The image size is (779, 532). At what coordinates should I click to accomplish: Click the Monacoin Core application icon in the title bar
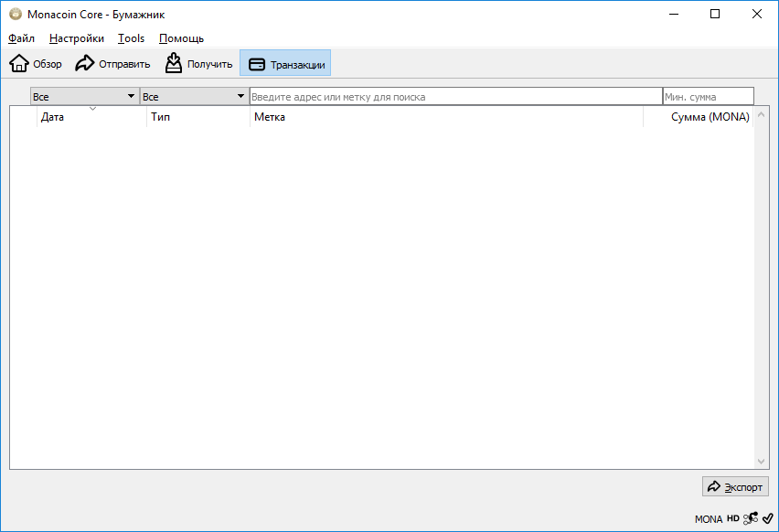pos(16,14)
